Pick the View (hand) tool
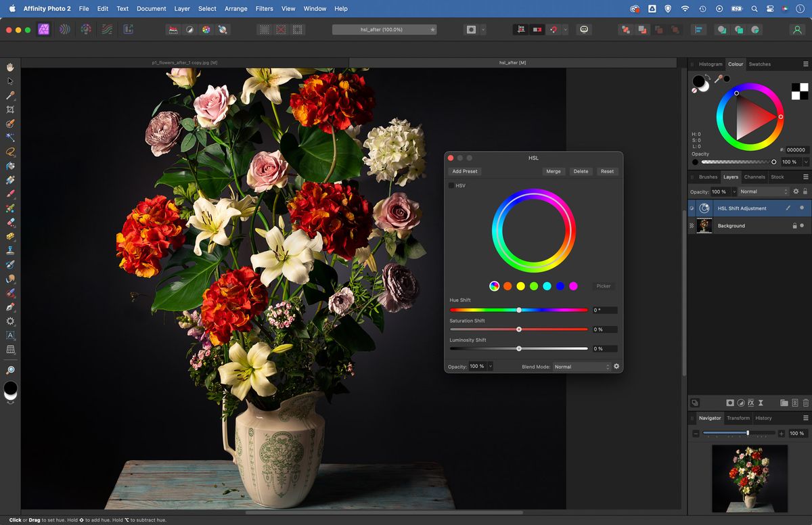 (10, 67)
